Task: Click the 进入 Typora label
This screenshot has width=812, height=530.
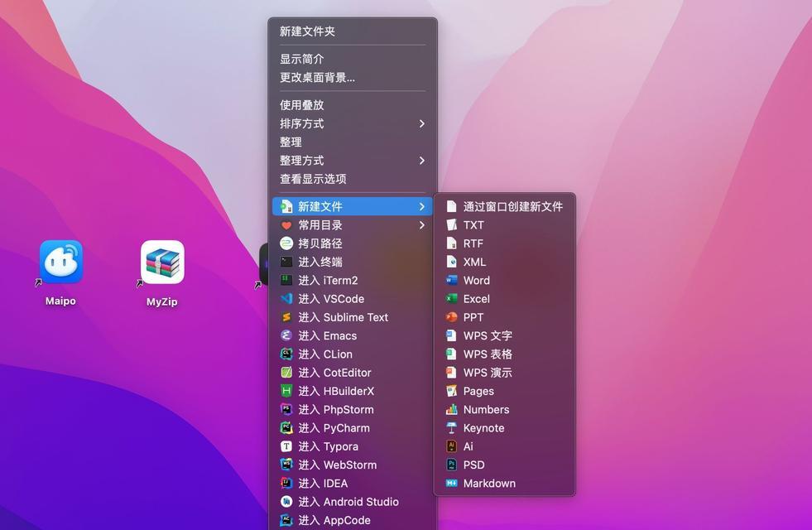Action: point(328,446)
